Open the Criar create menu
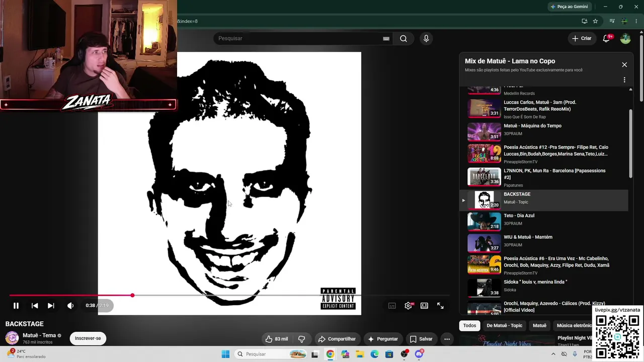Screen dimensions: 644x362 click(x=582, y=39)
